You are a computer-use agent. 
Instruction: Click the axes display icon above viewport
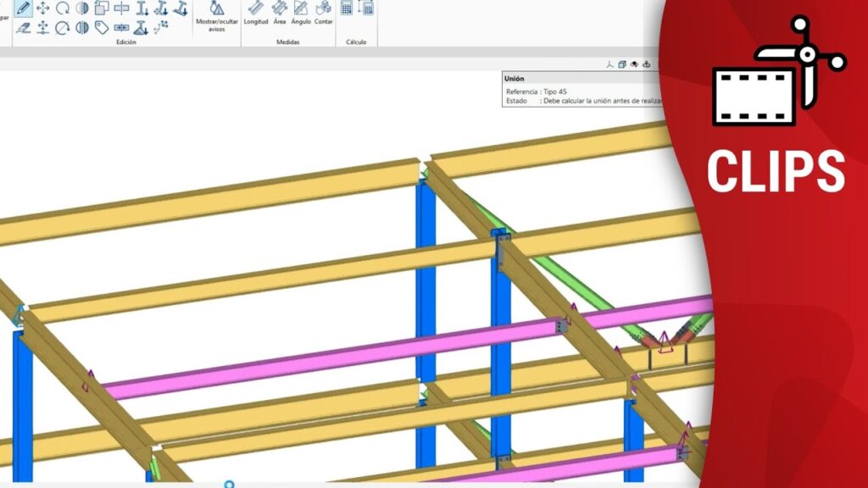pos(609,64)
